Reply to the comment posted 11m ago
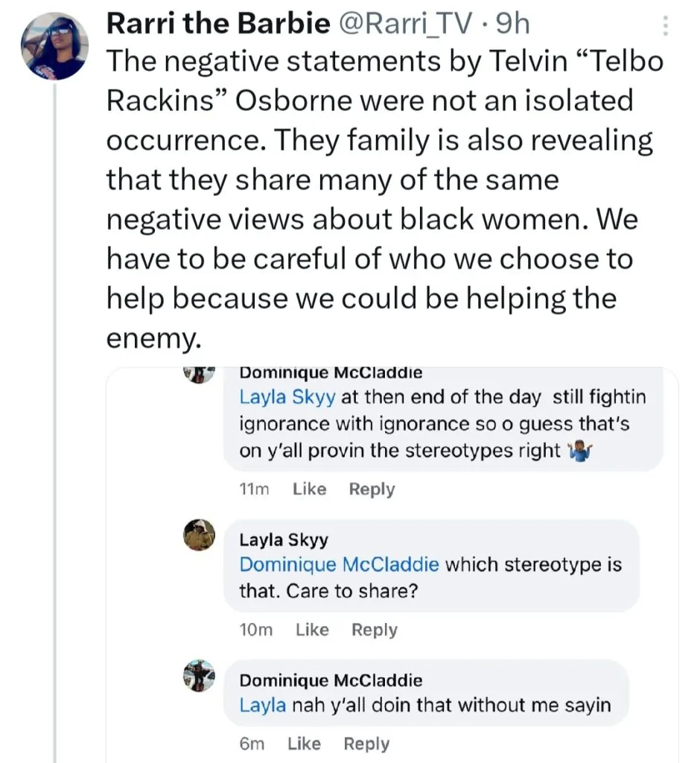The height and width of the screenshot is (763, 700). (372, 490)
